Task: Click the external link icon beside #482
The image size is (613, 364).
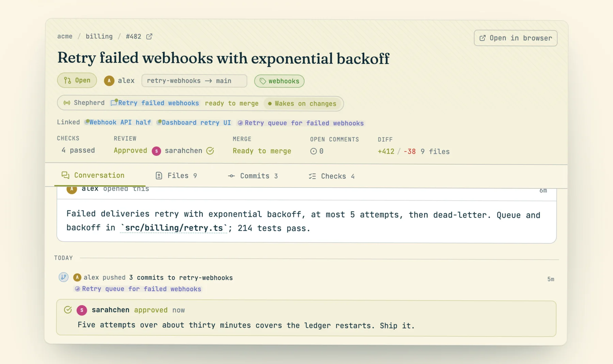Action: coord(149,36)
